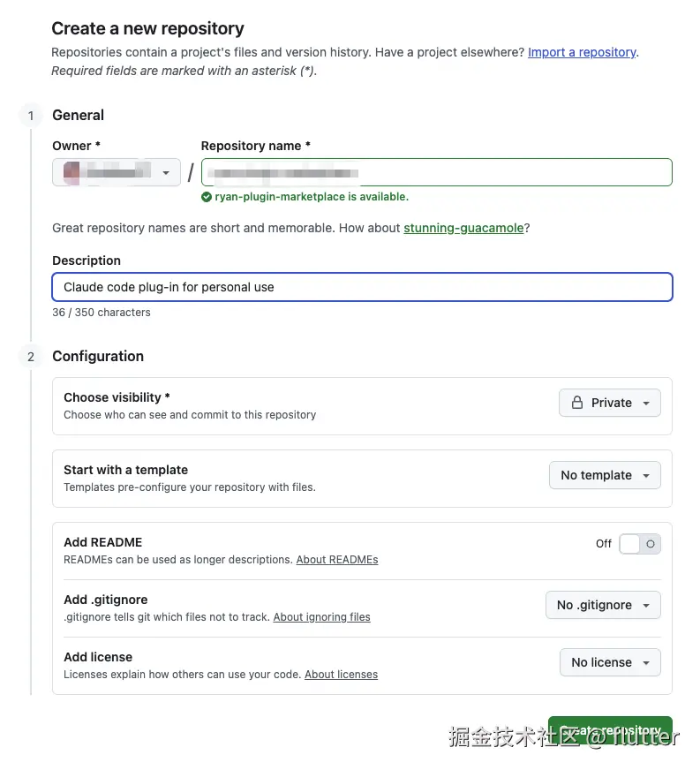Open the Choose visibility dropdown
This screenshot has width=700, height=770.
click(x=609, y=403)
